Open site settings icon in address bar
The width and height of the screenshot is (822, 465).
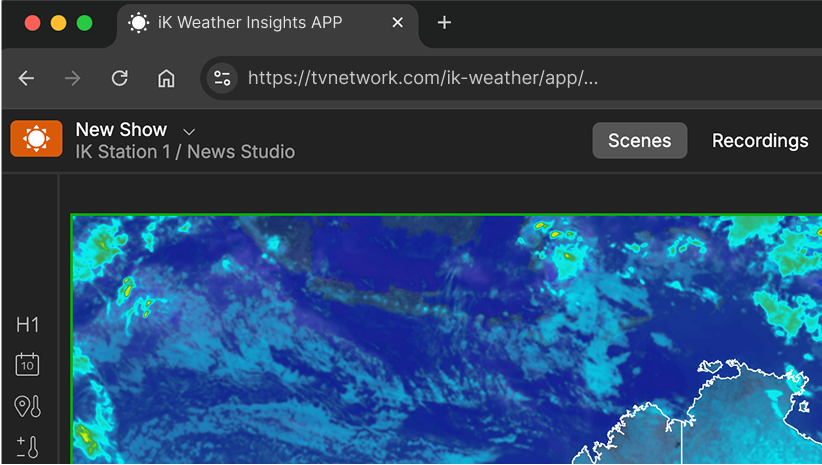(x=222, y=79)
